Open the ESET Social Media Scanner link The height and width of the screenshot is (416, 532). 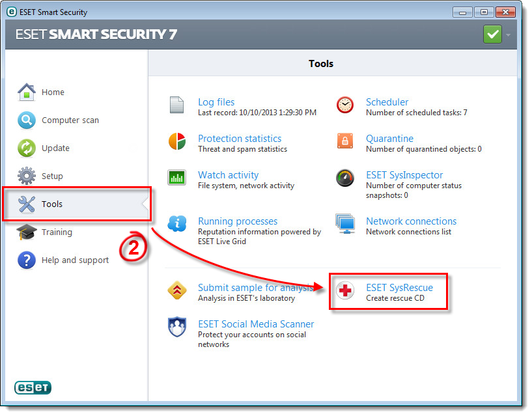(x=256, y=324)
